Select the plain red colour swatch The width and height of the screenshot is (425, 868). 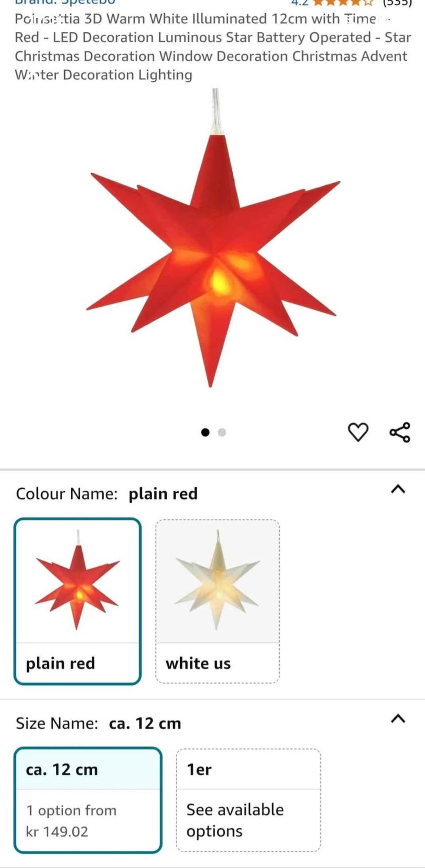pos(77,601)
